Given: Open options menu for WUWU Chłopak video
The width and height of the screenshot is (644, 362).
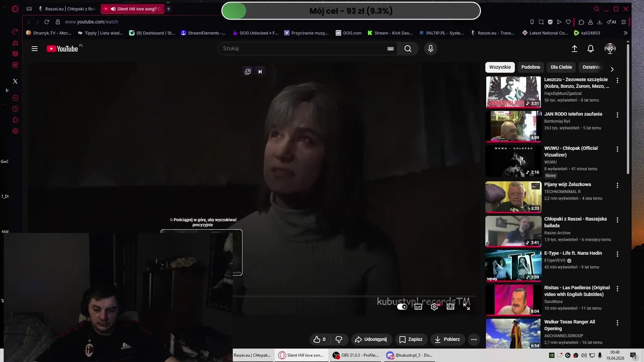Looking at the screenshot, I should click(617, 149).
